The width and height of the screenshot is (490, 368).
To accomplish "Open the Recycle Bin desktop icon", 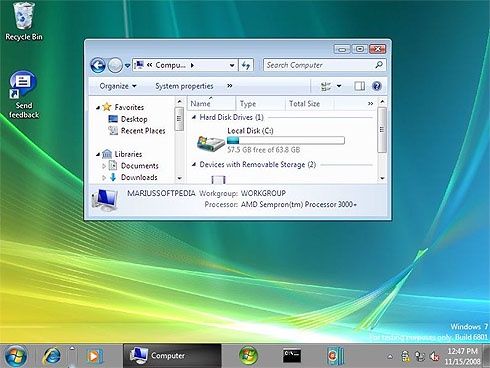I will click(23, 22).
